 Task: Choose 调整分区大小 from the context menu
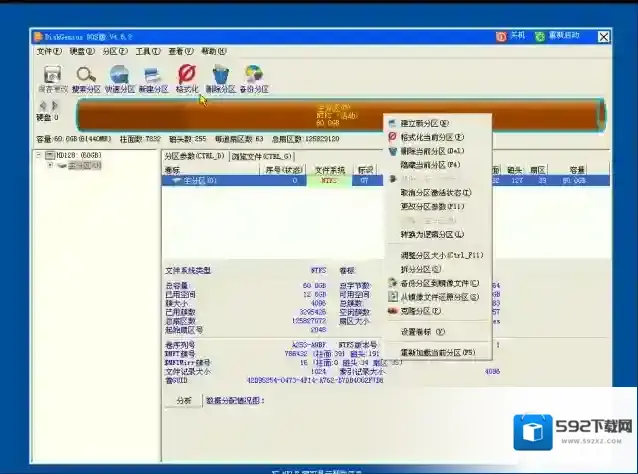441,254
